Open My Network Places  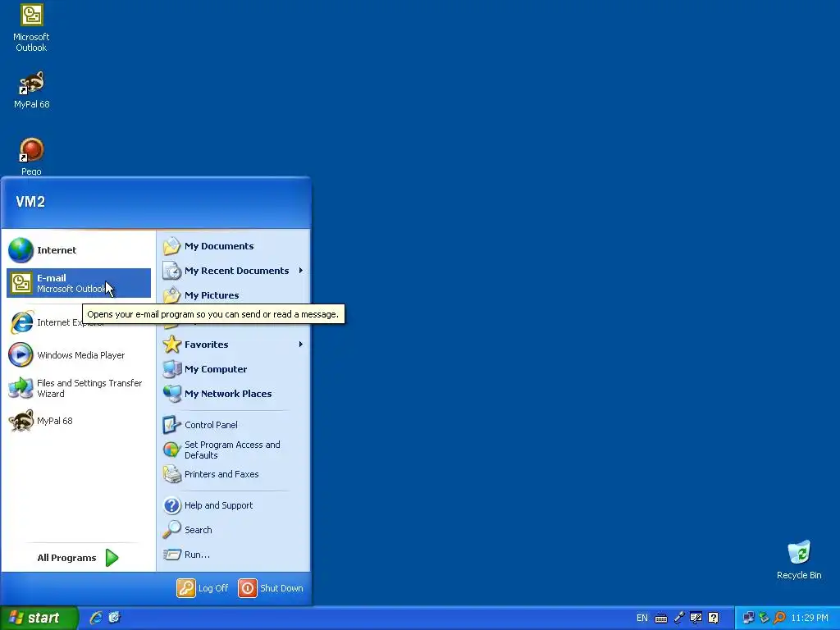pyautogui.click(x=234, y=394)
